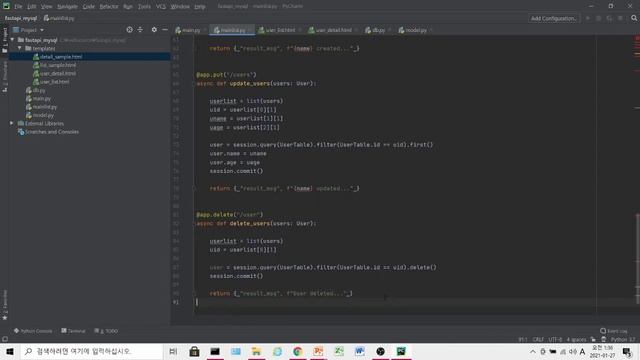640x360 pixels.
Task: Click the locate/select opened file target icon in Project panel
Action: [x=129, y=30]
